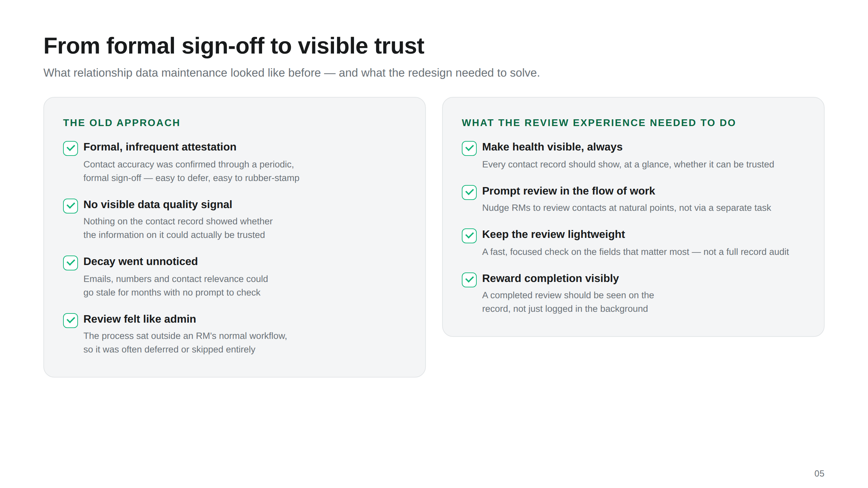Select the description text about nudging RMs

pos(627,208)
